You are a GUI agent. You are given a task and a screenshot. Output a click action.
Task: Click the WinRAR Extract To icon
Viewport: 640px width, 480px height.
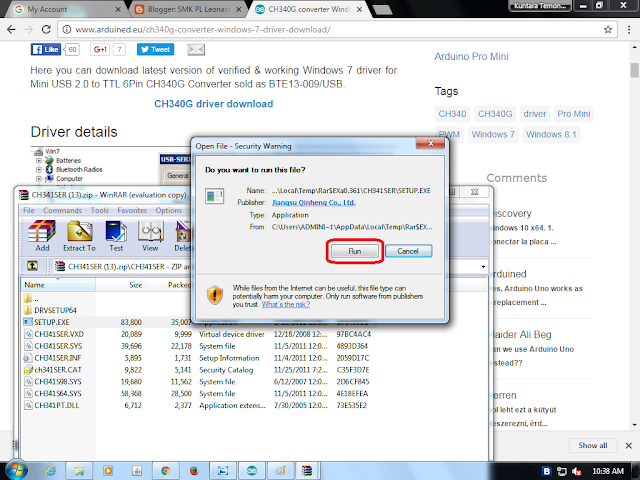click(x=79, y=236)
